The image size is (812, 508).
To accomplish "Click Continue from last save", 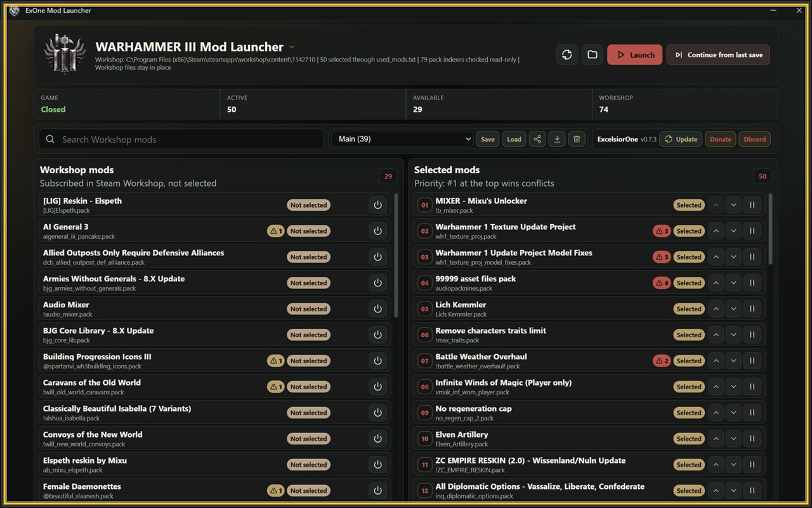I will 719,55.
